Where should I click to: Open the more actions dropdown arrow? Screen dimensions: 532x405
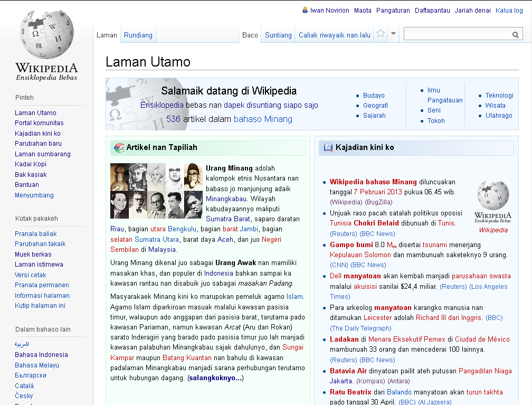coord(393,34)
